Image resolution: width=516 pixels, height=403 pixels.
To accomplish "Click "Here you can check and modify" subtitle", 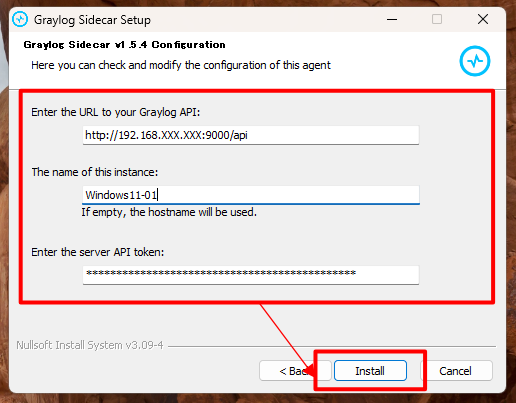I will (181, 65).
